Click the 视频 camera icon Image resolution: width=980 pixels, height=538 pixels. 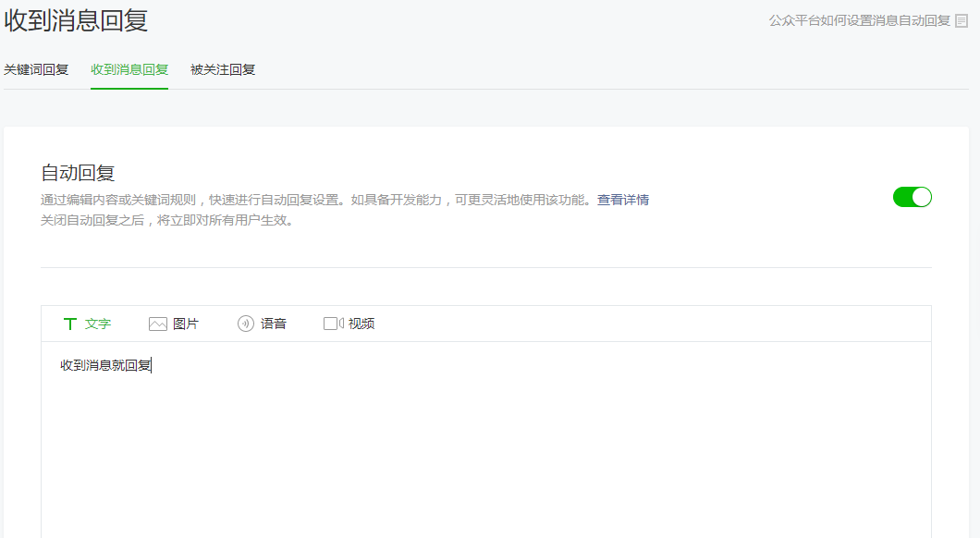tap(333, 324)
